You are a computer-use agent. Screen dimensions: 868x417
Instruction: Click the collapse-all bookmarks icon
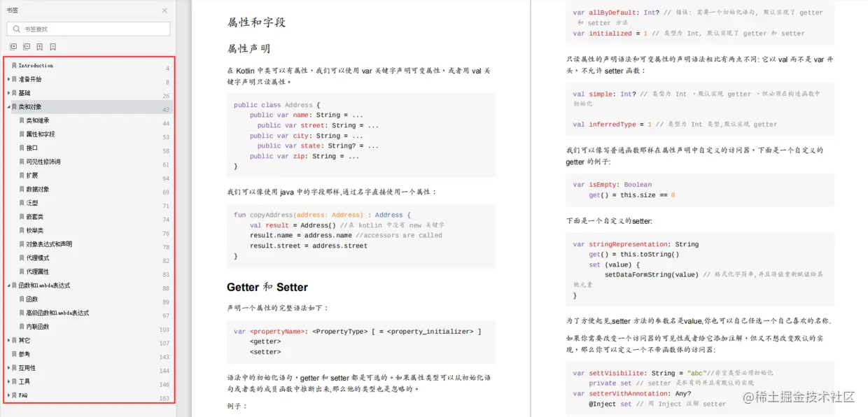click(x=27, y=47)
